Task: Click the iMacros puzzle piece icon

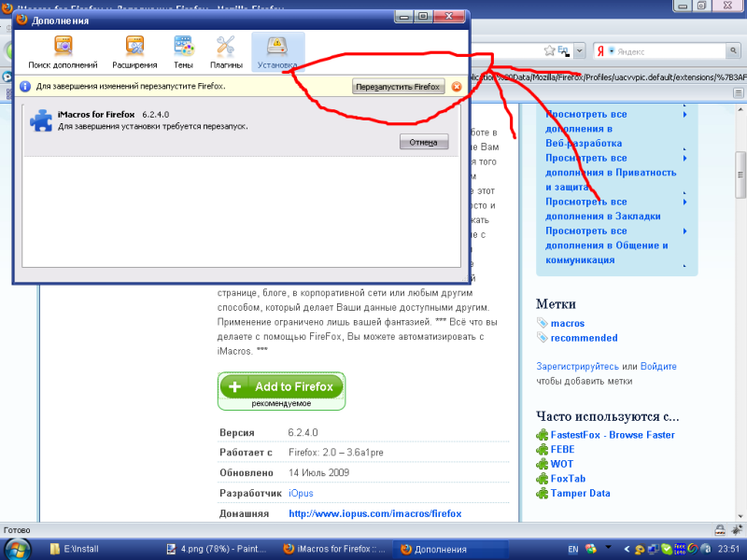Action: coord(41,120)
